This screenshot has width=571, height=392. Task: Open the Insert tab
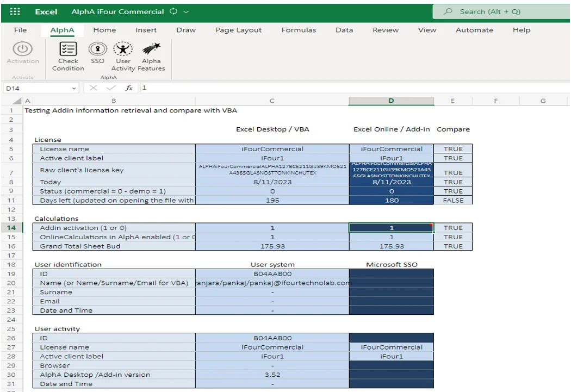(146, 30)
